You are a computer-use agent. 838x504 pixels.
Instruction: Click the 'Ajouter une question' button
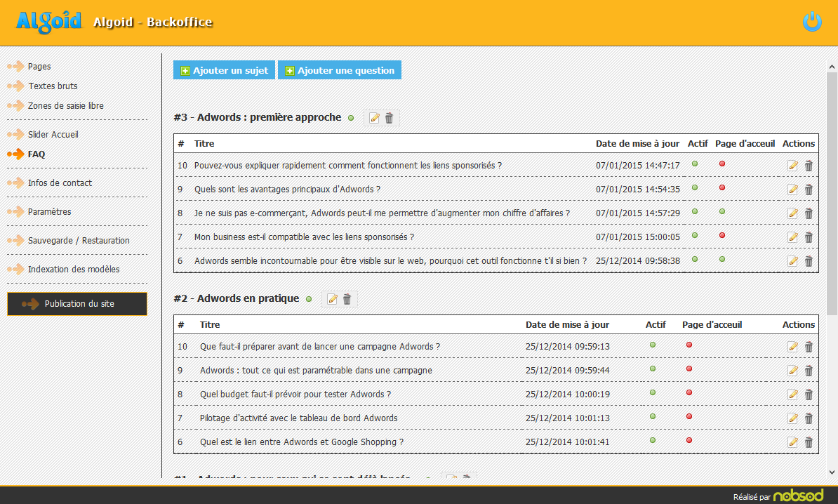(340, 70)
